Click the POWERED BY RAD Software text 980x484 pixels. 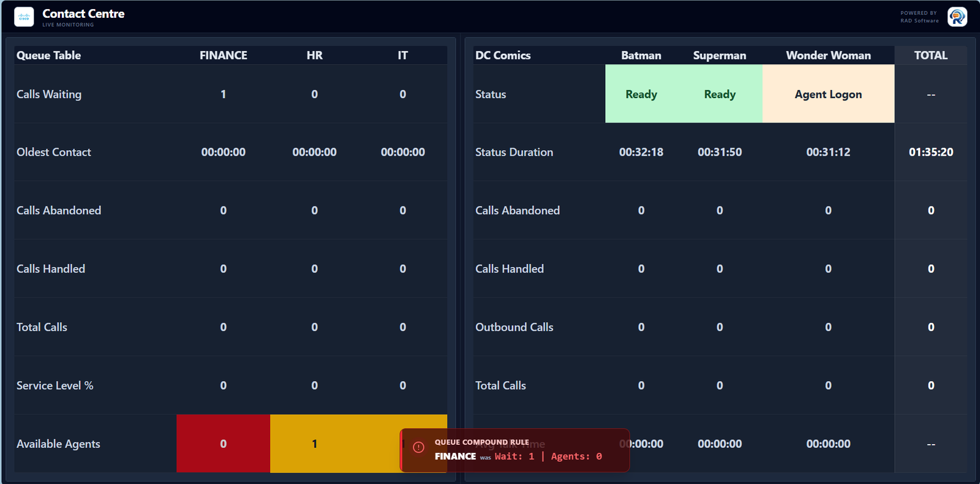(919, 17)
